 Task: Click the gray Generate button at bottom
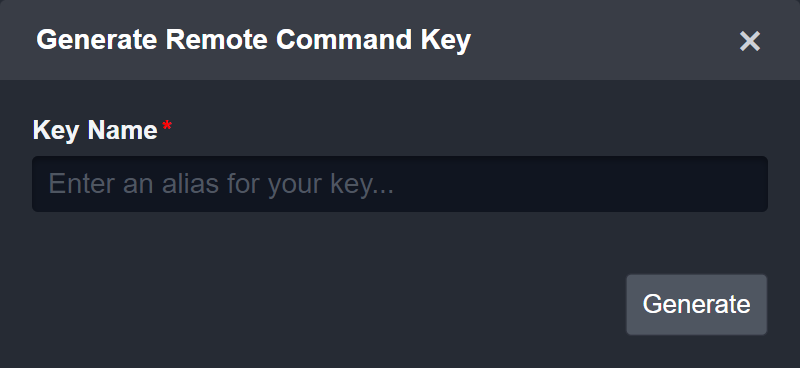(696, 305)
